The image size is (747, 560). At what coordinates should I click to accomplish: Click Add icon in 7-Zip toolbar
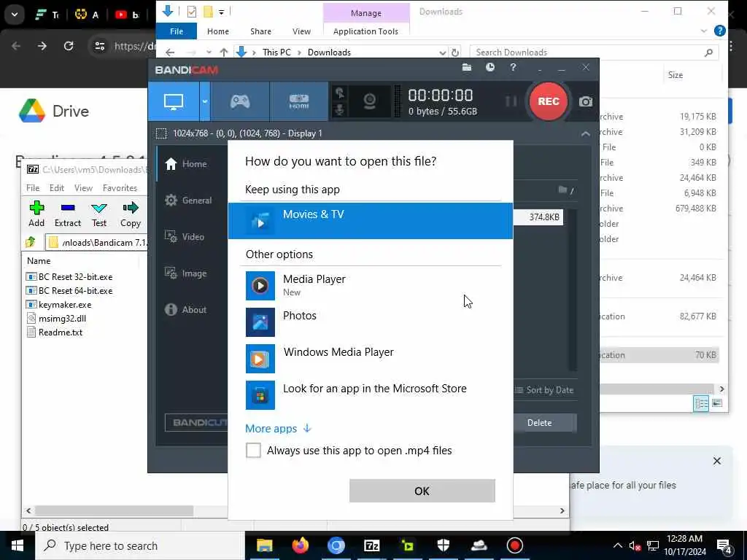click(x=36, y=214)
